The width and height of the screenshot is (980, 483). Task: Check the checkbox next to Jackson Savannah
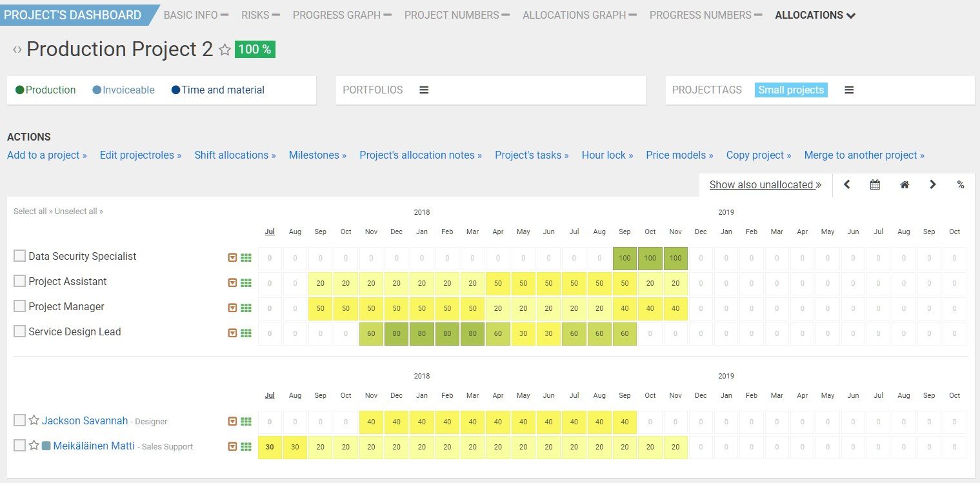coord(19,421)
